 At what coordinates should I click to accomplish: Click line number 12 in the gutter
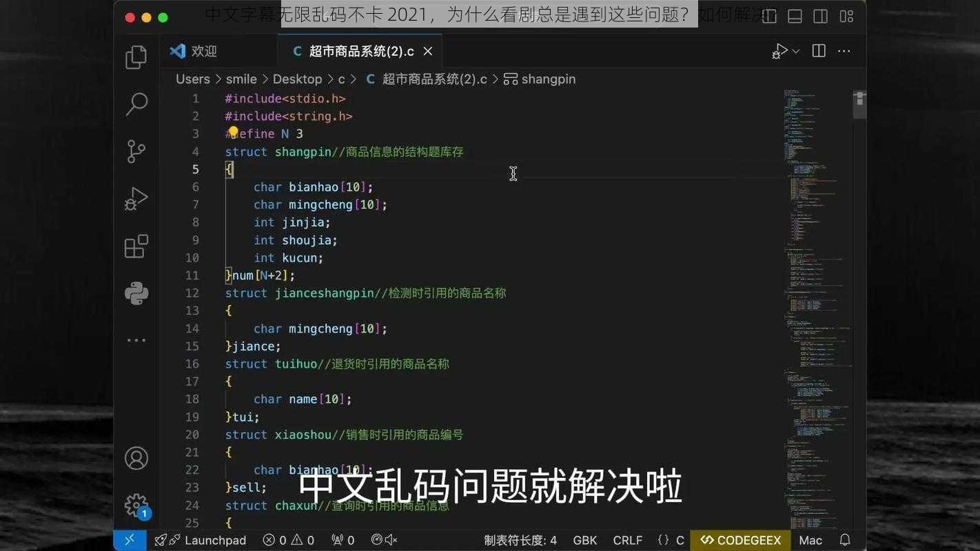click(x=192, y=293)
